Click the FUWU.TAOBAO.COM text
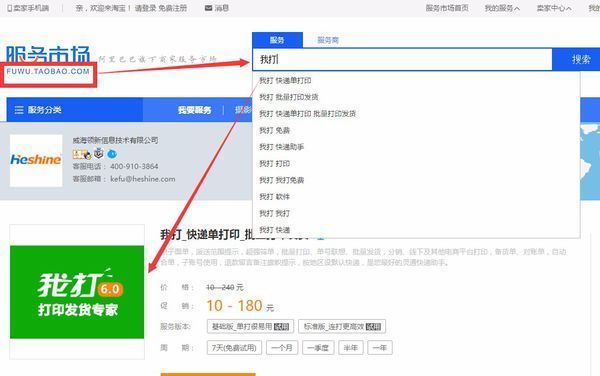Image resolution: width=600 pixels, height=376 pixels. [48, 72]
